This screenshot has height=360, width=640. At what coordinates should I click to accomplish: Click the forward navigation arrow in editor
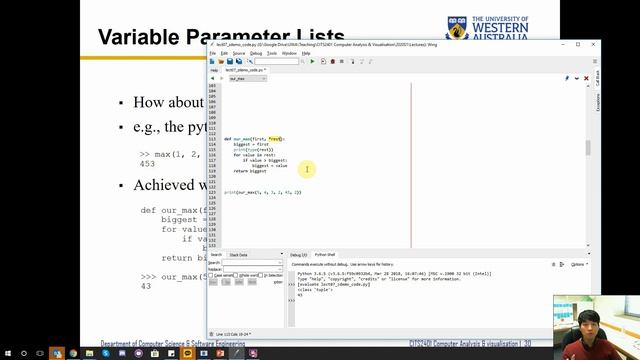[221, 78]
